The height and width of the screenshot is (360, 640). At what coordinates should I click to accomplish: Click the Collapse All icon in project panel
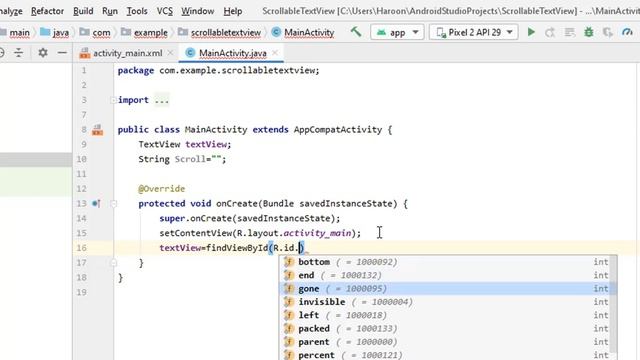(x=19, y=53)
